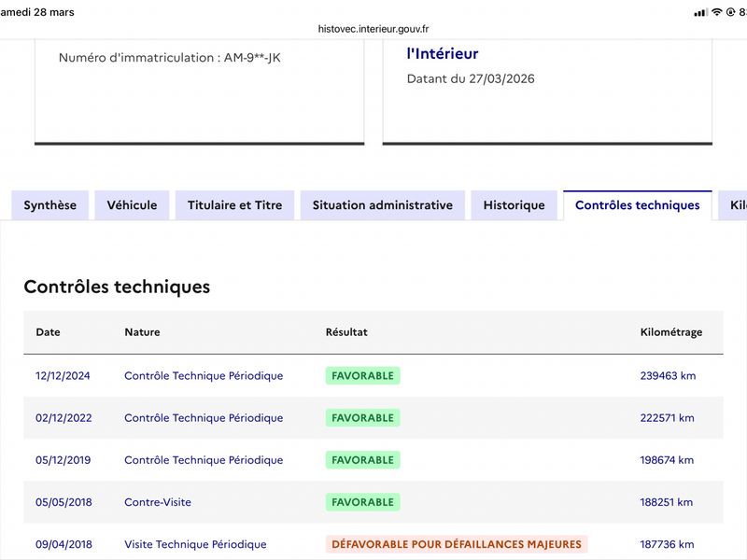Click the FAVORABLE badge for 12/12/2024
Viewport: 747px width, 560px height.
(x=362, y=376)
